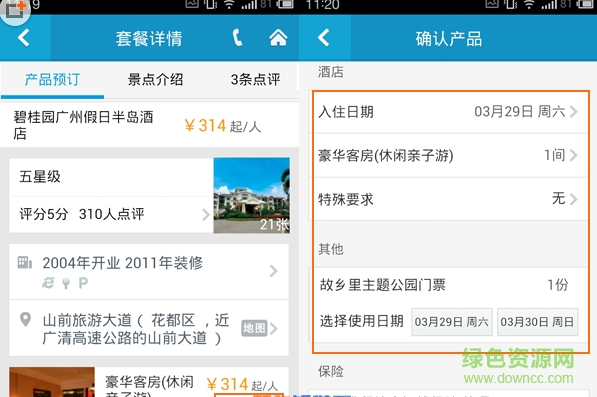Expand the 评分5分 310人点评 row
Screen dimensions: 597x397
(x=111, y=214)
